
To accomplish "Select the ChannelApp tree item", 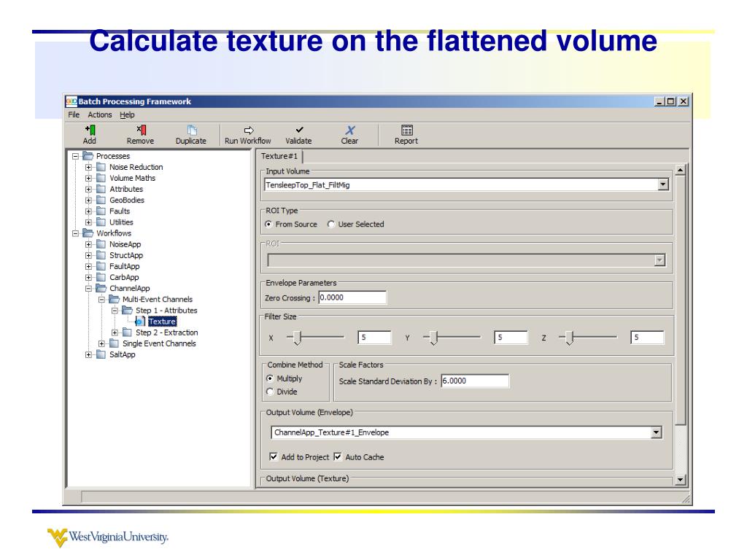I will (129, 289).
